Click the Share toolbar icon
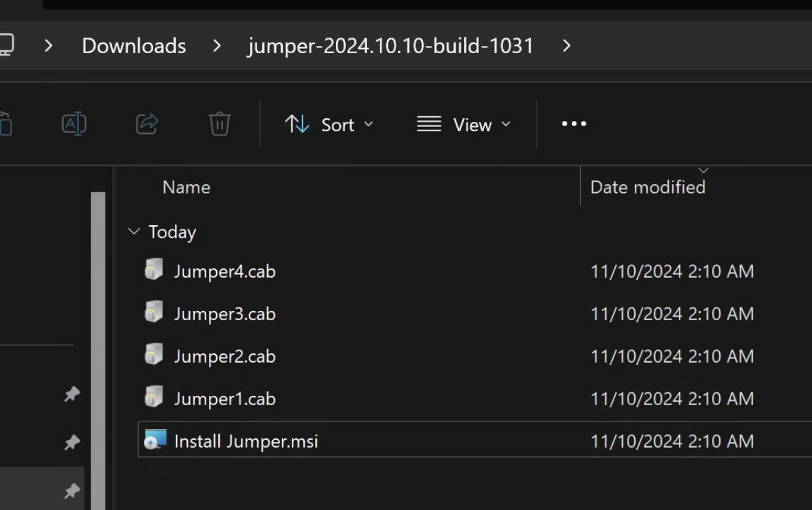This screenshot has height=510, width=812. (147, 124)
